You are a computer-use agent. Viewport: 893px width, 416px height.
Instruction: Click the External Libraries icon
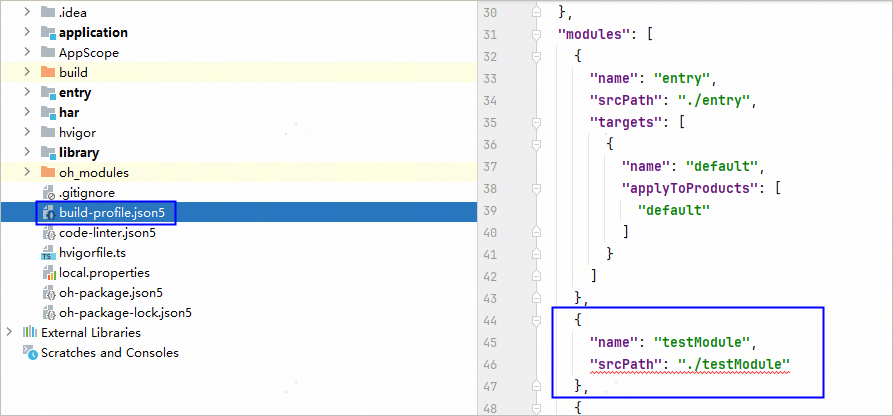(x=29, y=333)
